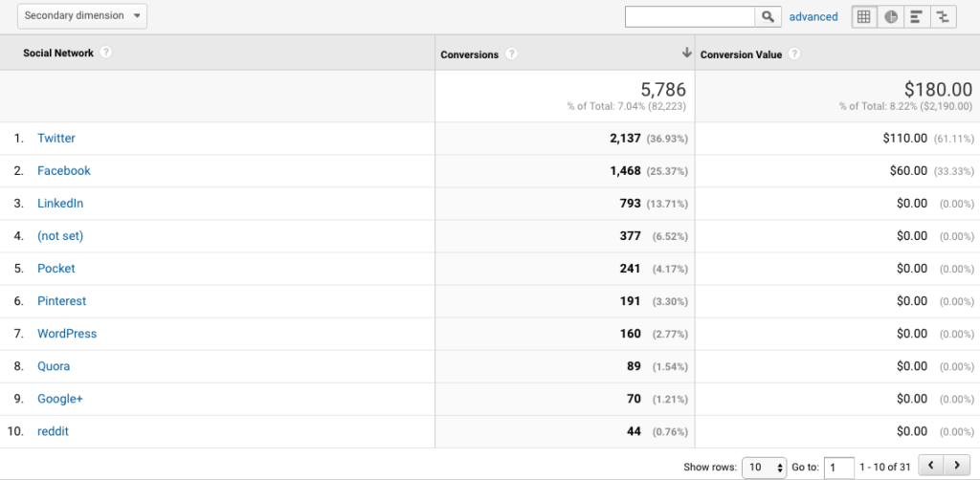Switch to the comparison view icon
Screen dimensions: 980x480
tap(943, 17)
